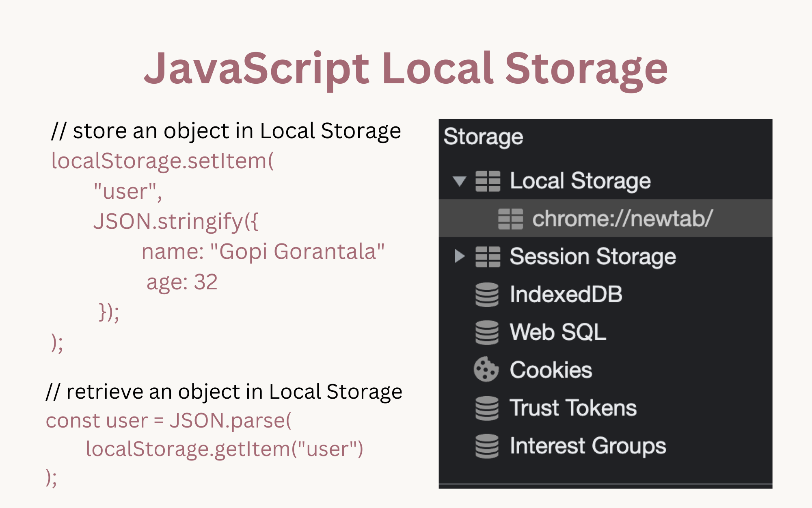Click the Session Storage label
The image size is (812, 508).
pos(592,257)
